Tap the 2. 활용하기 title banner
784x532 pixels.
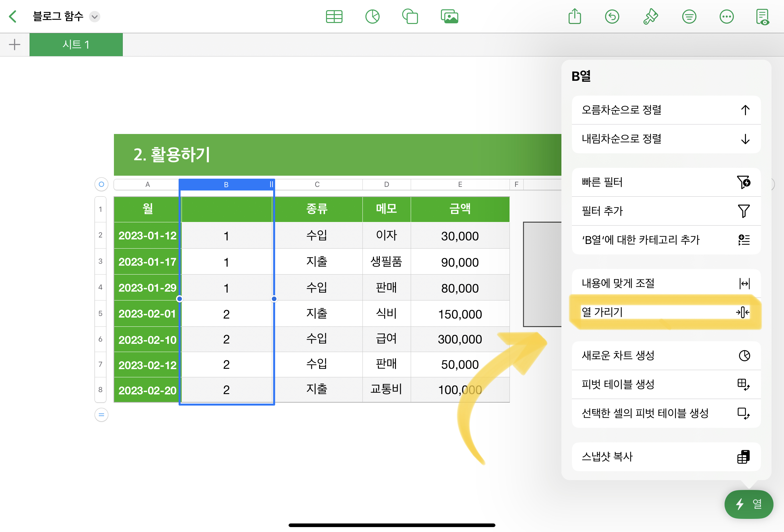(338, 155)
